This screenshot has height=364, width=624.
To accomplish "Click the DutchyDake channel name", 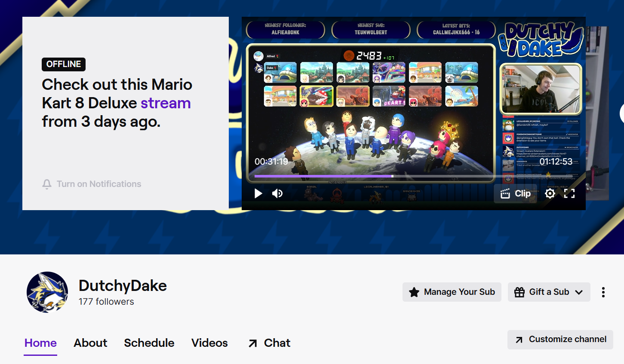I will coord(123,286).
